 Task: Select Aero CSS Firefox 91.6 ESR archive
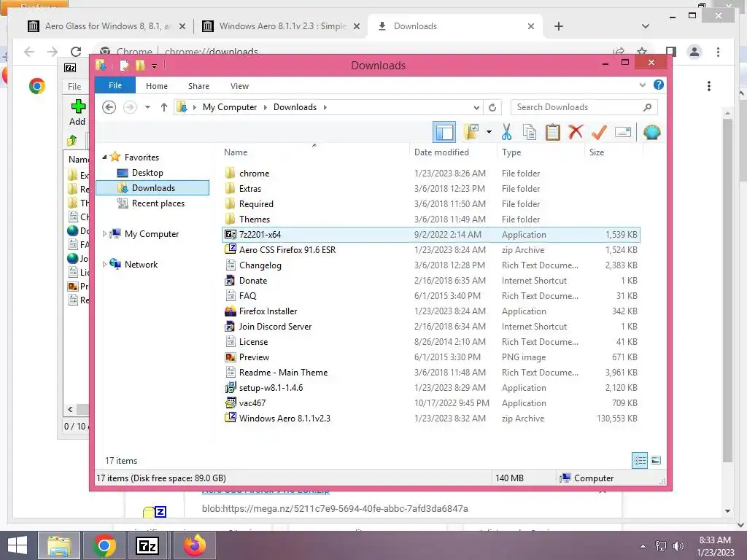point(430,249)
